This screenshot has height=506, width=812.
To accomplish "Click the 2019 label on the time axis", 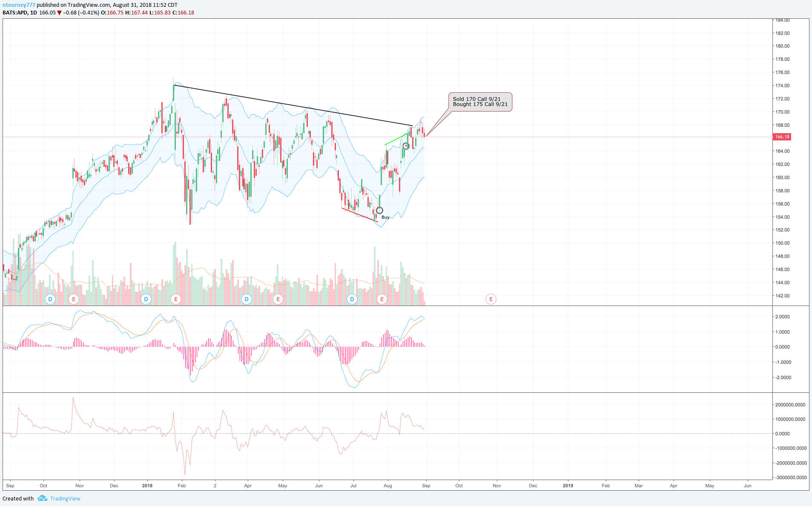I will [568, 486].
